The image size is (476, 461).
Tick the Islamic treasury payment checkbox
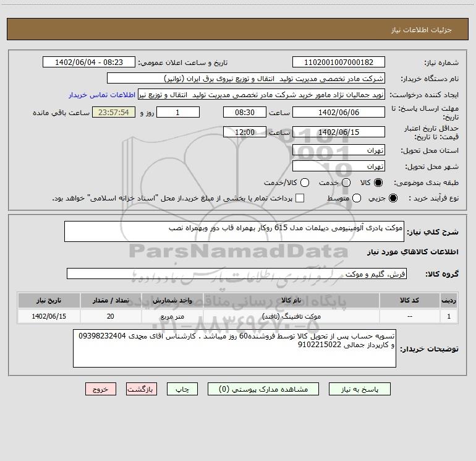300,198
